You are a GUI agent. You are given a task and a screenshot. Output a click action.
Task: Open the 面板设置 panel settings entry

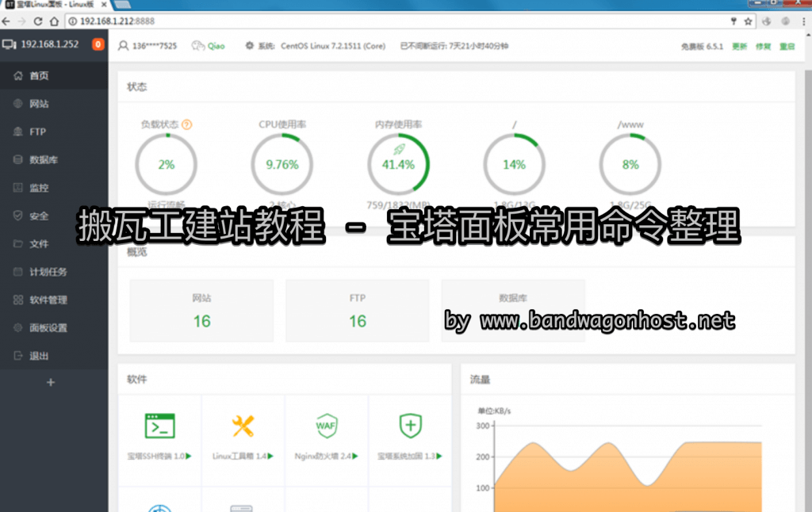(54, 327)
